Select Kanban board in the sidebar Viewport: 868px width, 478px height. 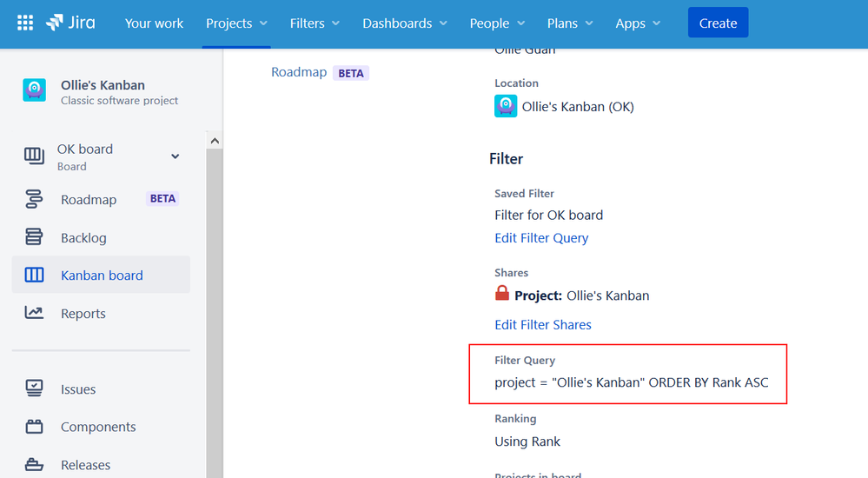(x=101, y=275)
